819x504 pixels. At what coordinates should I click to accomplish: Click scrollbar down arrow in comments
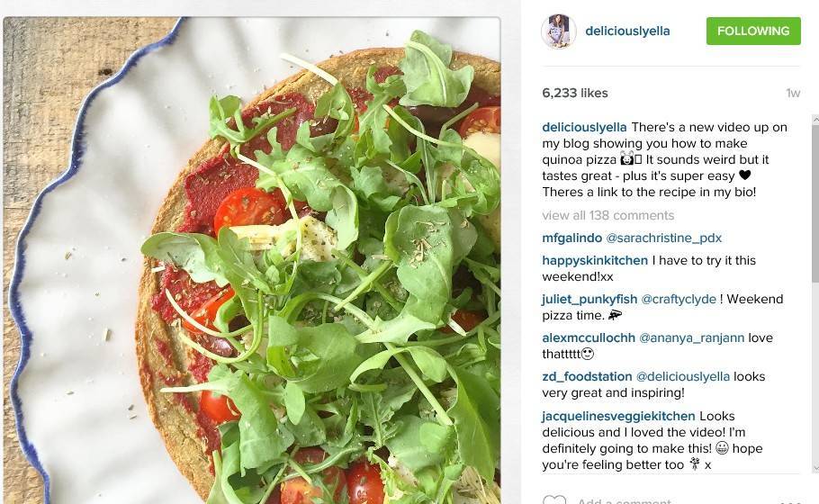(815, 469)
